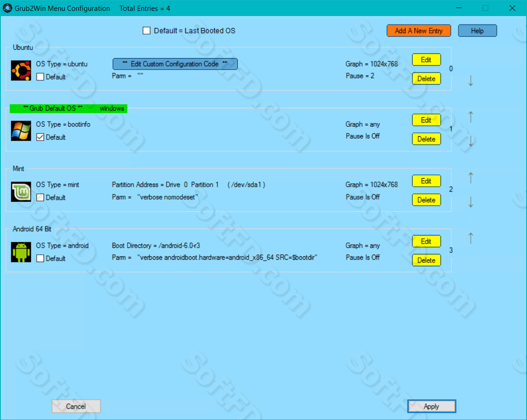
Task: Click 'Partition Address = Drive 0 Partition 1' text
Action: 165,184
